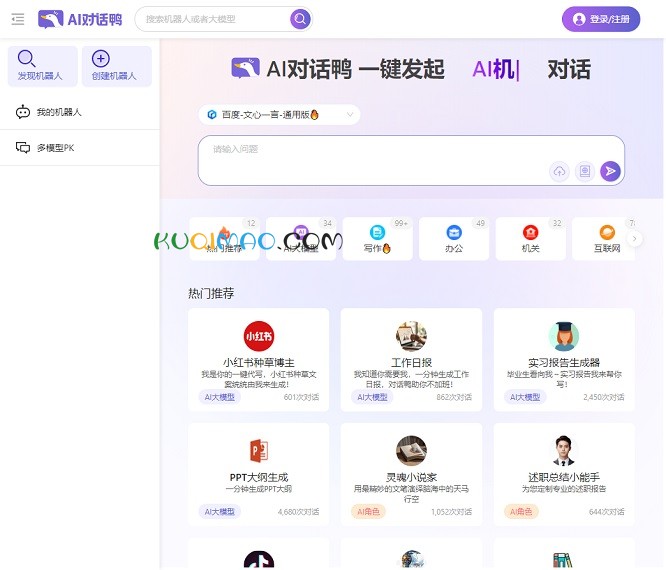Click the 办公 briefcase icon

454,232
